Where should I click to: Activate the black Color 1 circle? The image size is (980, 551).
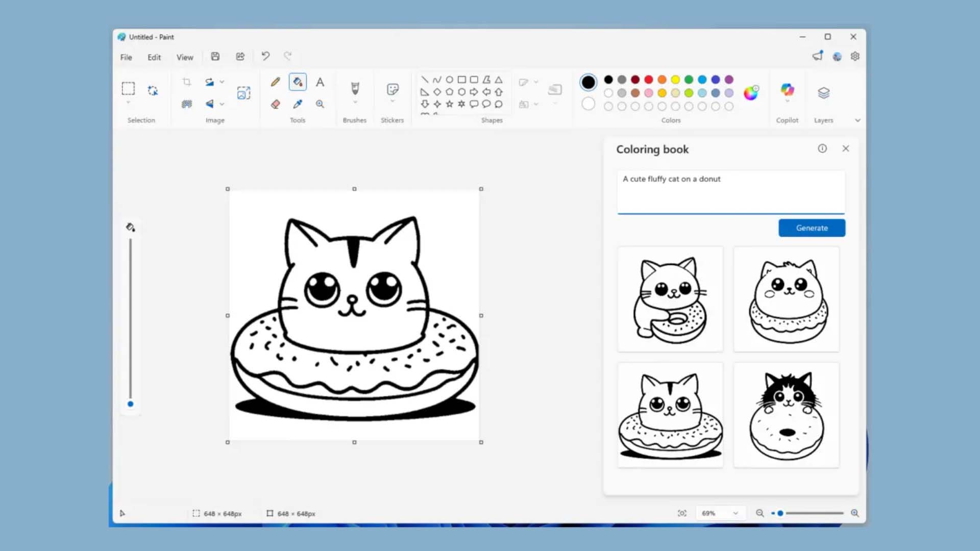pos(588,82)
